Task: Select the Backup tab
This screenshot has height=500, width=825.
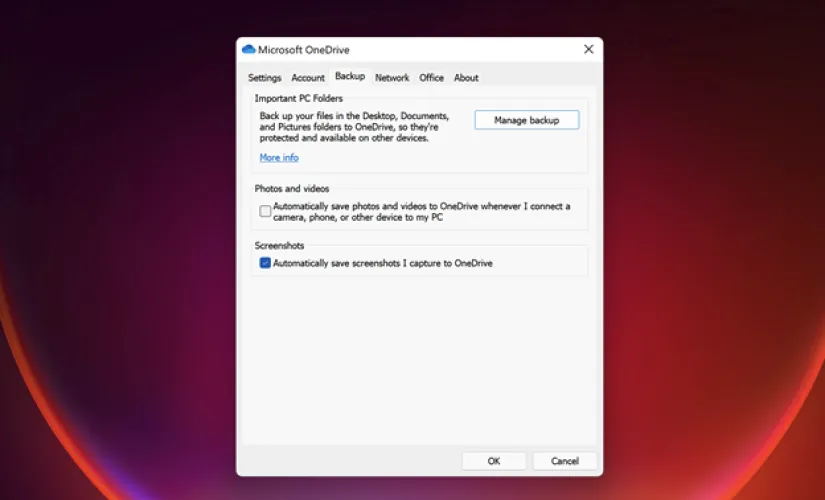Action: 350,77
